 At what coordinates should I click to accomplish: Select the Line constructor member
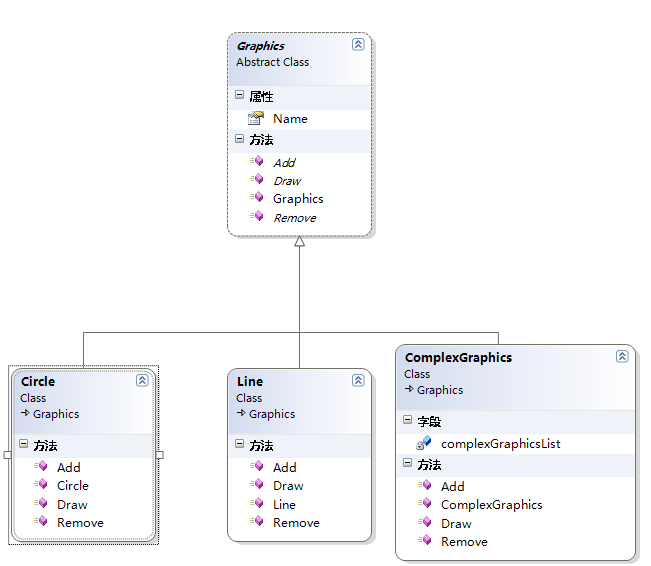[x=284, y=505]
